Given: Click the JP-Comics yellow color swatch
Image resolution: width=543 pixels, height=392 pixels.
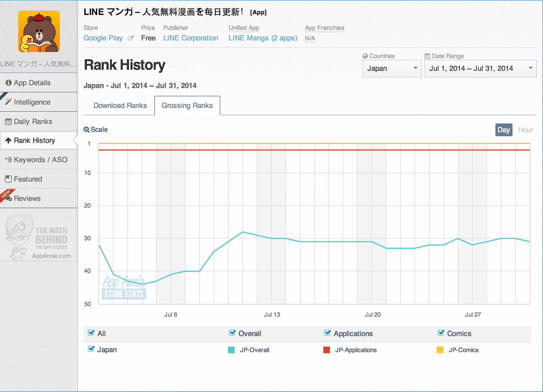Looking at the screenshot, I should click(x=440, y=350).
